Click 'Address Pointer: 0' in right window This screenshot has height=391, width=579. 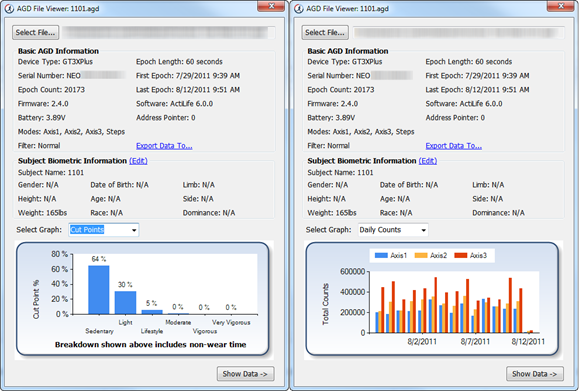click(x=455, y=118)
